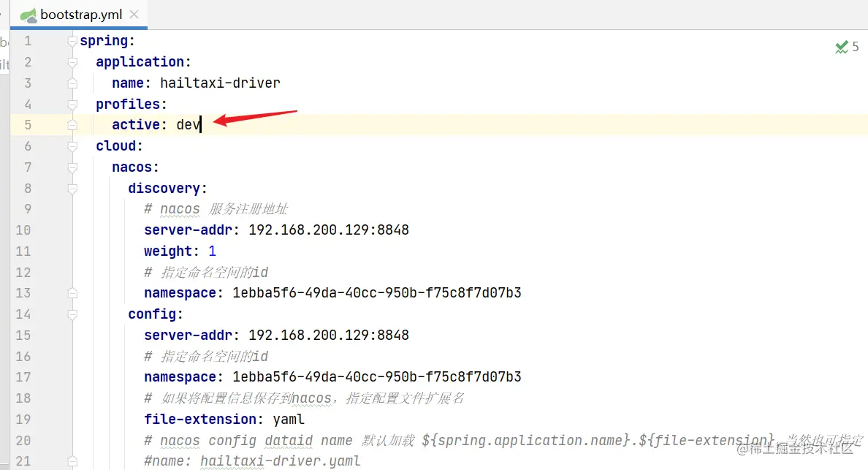Click the weight value 1
Image resolution: width=868 pixels, height=470 pixels.
pyautogui.click(x=212, y=251)
